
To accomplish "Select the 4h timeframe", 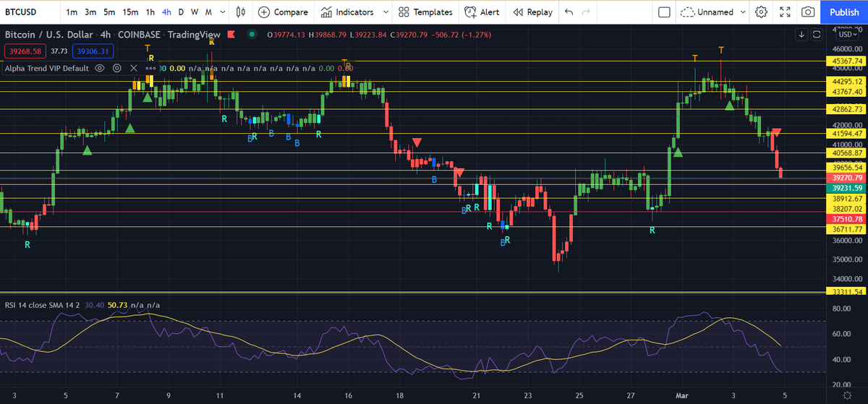I will coord(166,12).
